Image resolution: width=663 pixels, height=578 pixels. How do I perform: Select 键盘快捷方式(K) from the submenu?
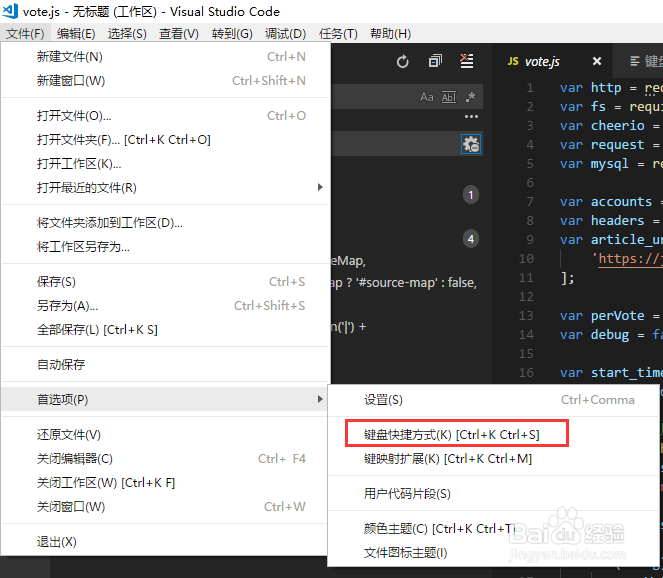pos(452,435)
